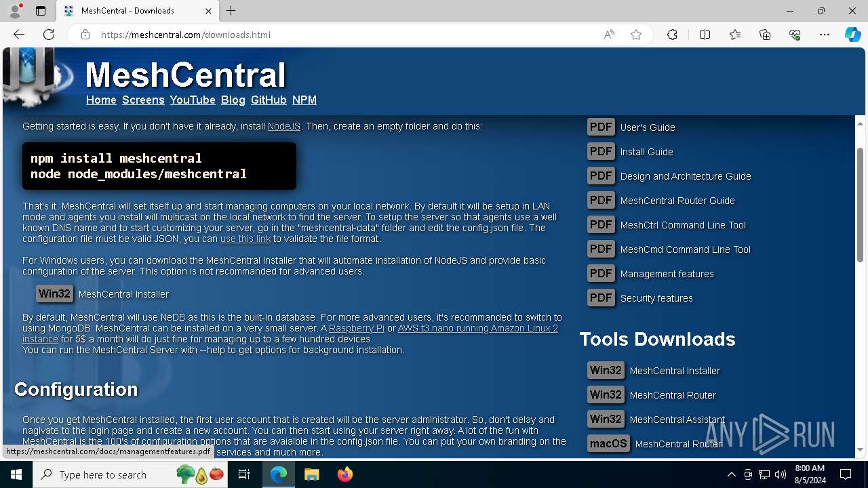Open Browser essentials
This screenshot has height=488, width=868.
(x=795, y=35)
